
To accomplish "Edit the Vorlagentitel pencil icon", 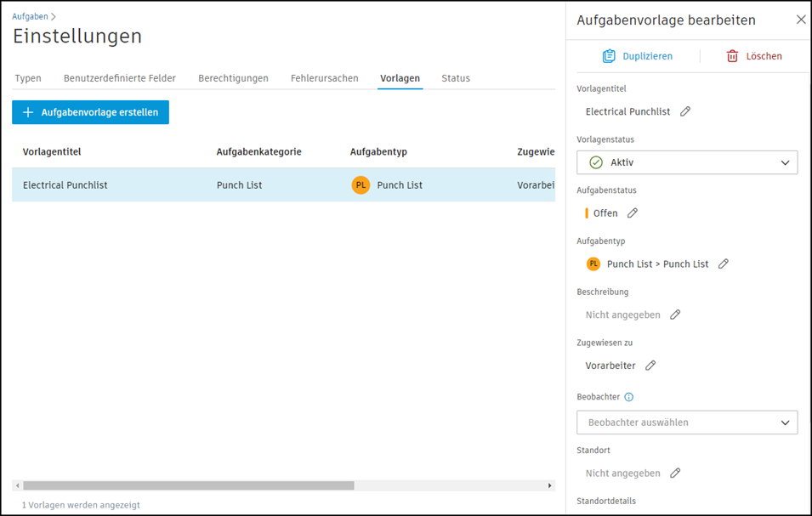I will (x=685, y=111).
